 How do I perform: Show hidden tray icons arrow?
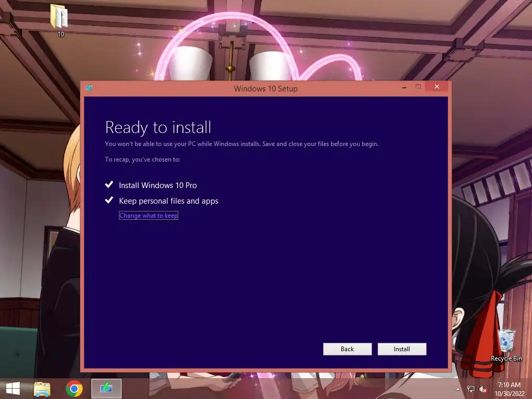pos(458,389)
